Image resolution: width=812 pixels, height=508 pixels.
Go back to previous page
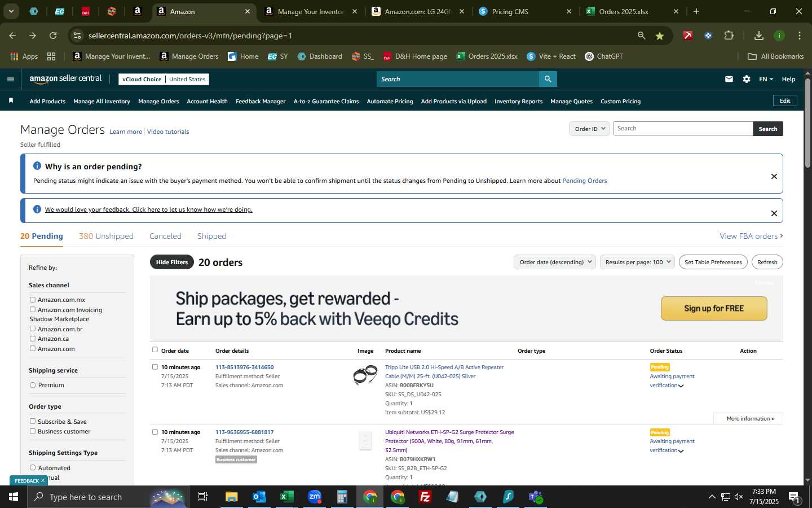pyautogui.click(x=12, y=36)
